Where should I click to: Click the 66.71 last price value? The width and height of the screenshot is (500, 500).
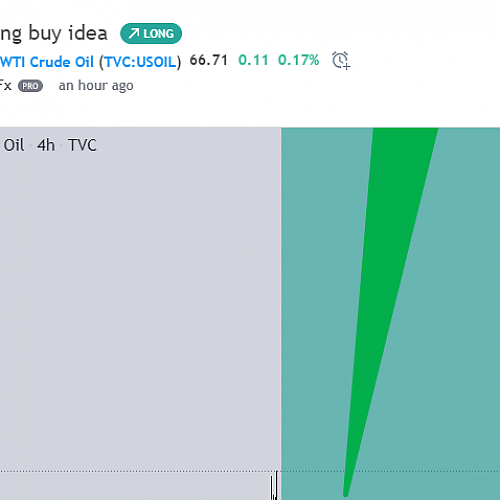tap(209, 60)
